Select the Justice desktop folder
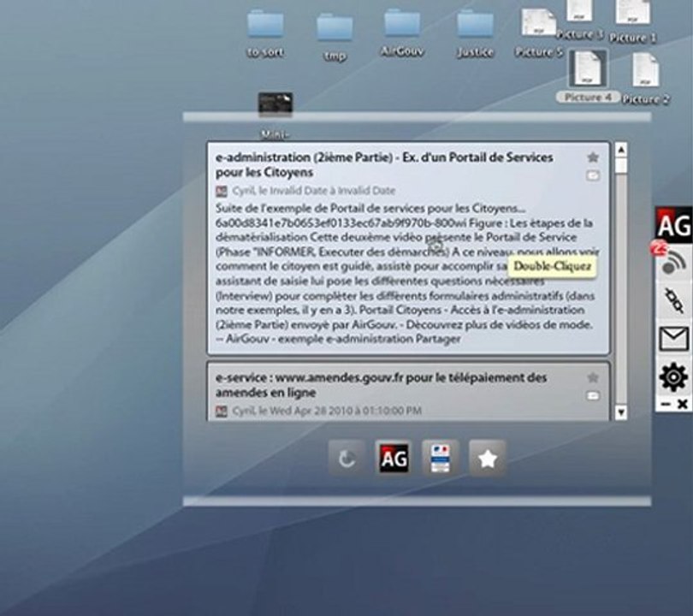 (x=475, y=24)
